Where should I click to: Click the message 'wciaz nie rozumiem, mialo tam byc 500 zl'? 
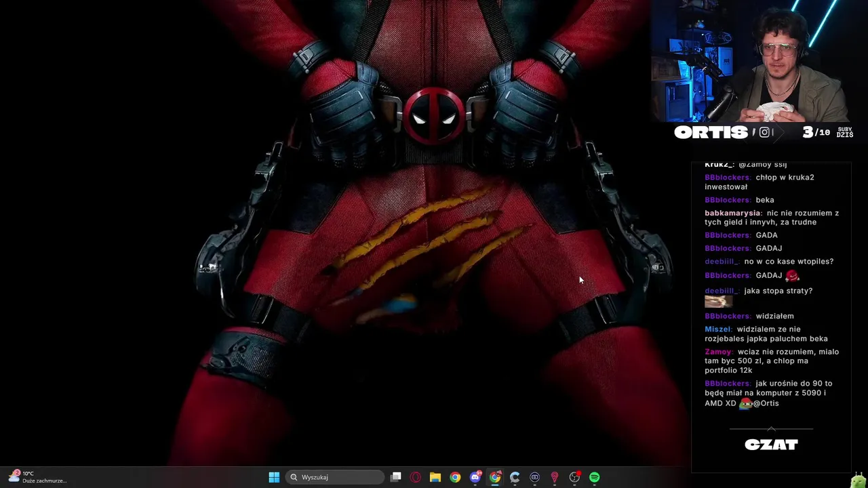[x=772, y=361]
